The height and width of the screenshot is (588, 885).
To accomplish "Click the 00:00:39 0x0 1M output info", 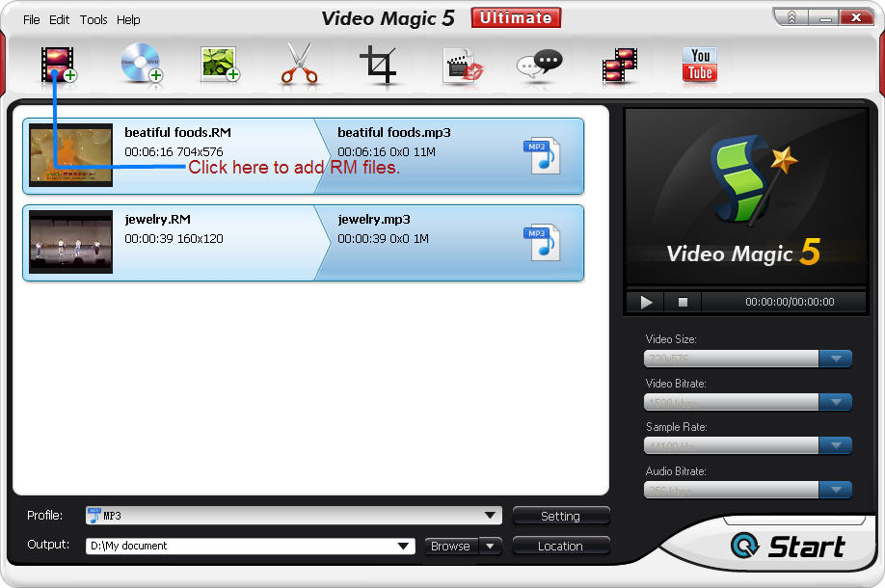I will click(384, 239).
